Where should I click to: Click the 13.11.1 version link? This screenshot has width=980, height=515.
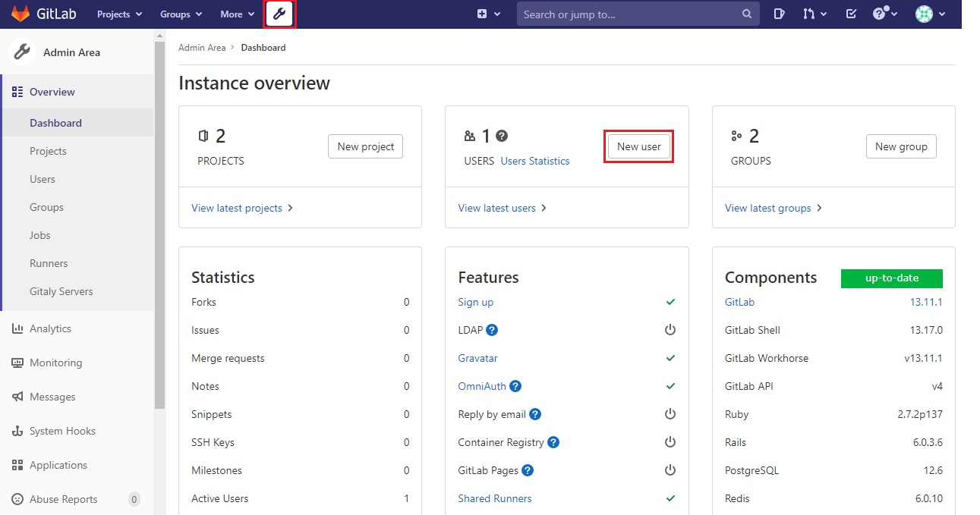click(926, 302)
